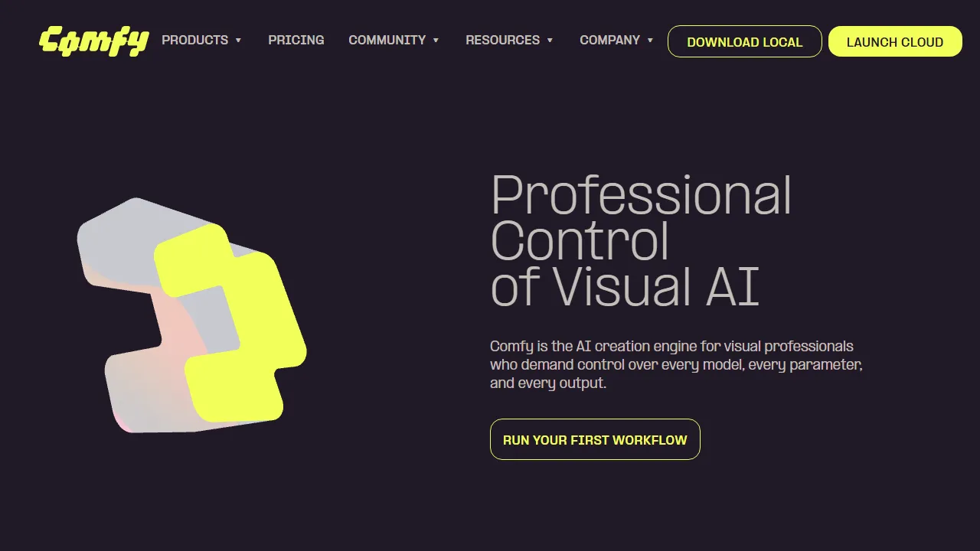Click the 3D Comfy hero graphic
The image size is (980, 551).
click(x=191, y=315)
